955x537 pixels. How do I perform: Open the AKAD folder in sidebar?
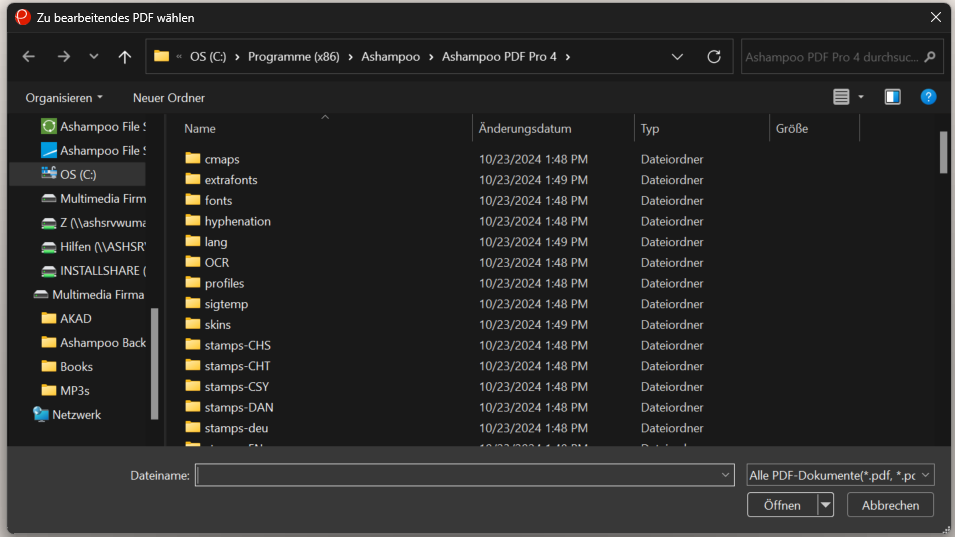tap(66, 318)
